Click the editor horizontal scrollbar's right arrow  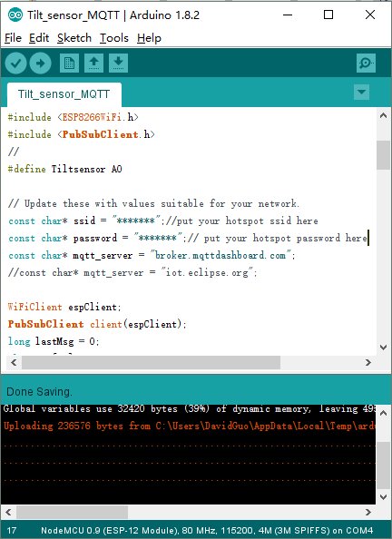(368, 362)
